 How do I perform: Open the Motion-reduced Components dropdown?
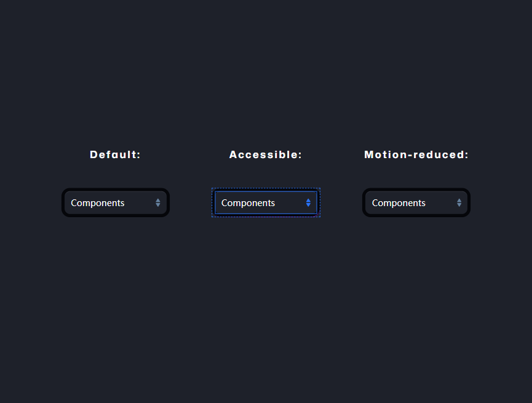pos(416,202)
